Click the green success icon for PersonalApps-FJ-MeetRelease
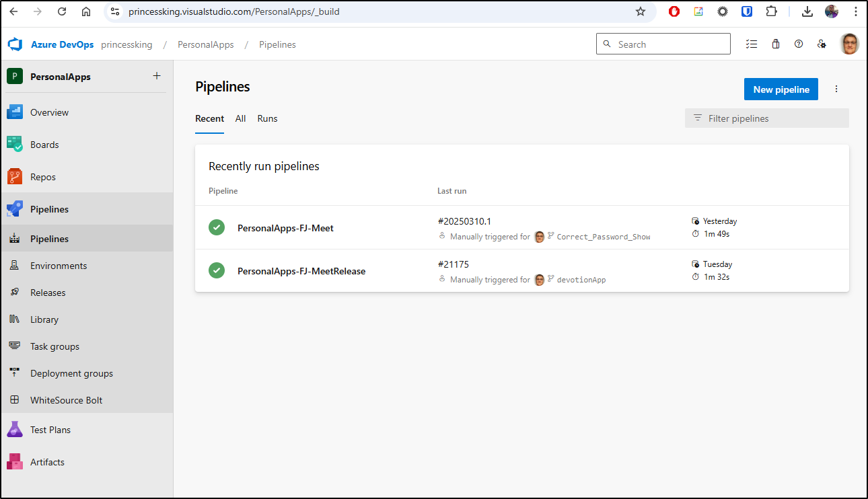The height and width of the screenshot is (499, 868). tap(217, 271)
